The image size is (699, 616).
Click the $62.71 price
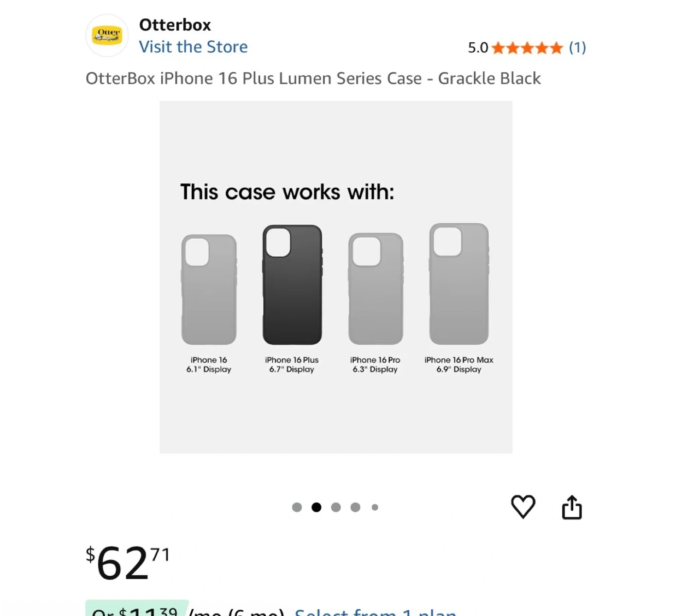point(128,563)
